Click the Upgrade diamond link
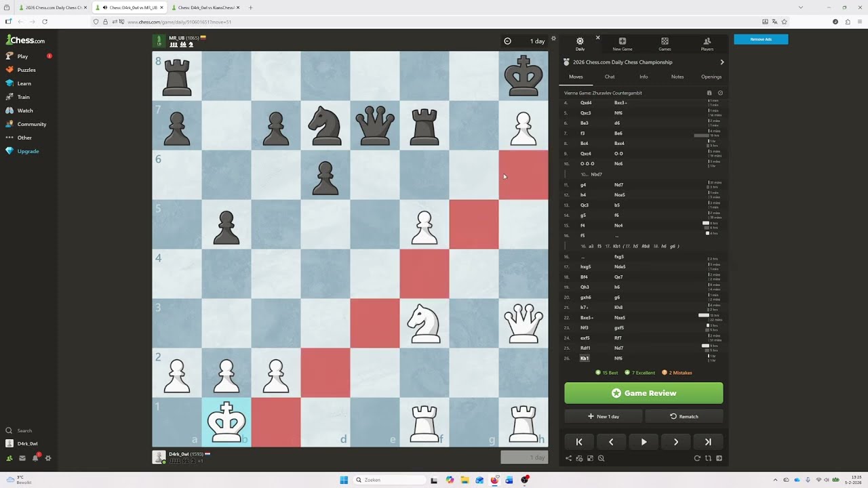 pos(27,151)
